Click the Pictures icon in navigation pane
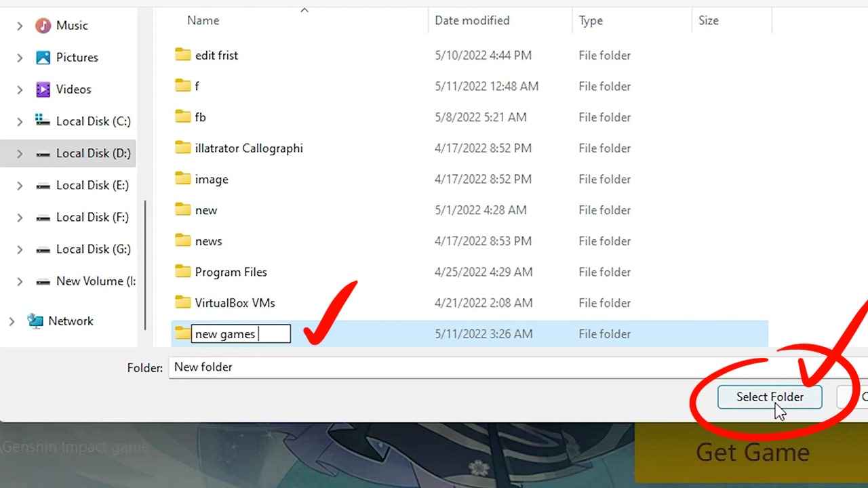 click(x=43, y=58)
